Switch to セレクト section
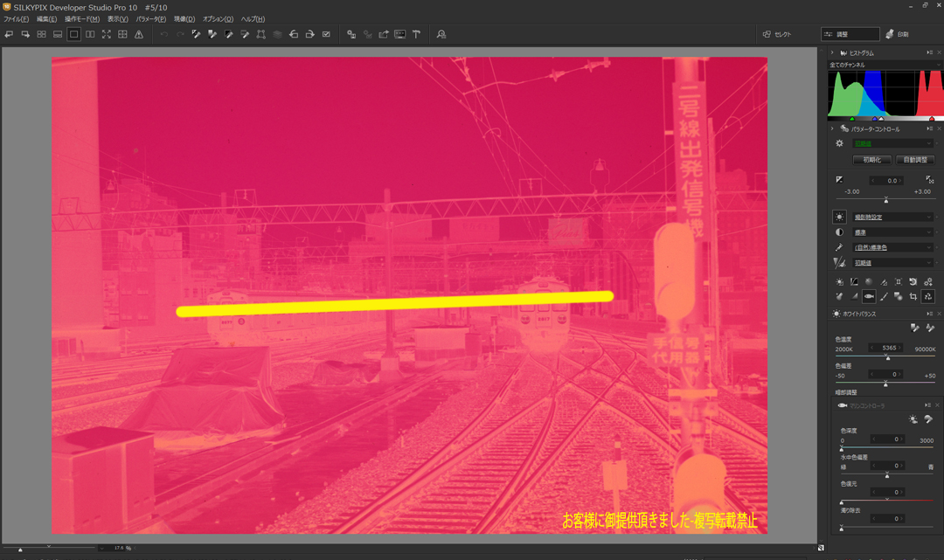 coord(777,34)
